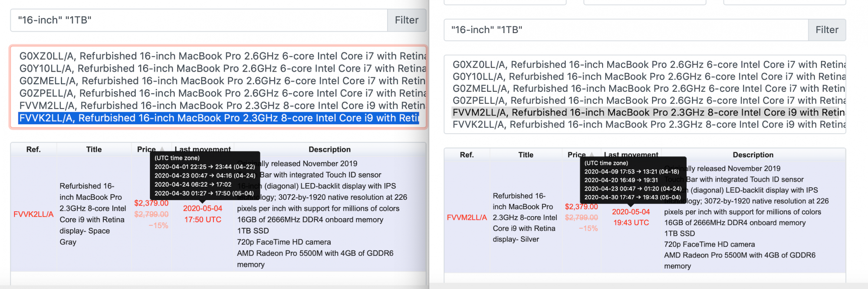
Task: Select G0XZ0LL/A option in right list
Action: point(648,65)
